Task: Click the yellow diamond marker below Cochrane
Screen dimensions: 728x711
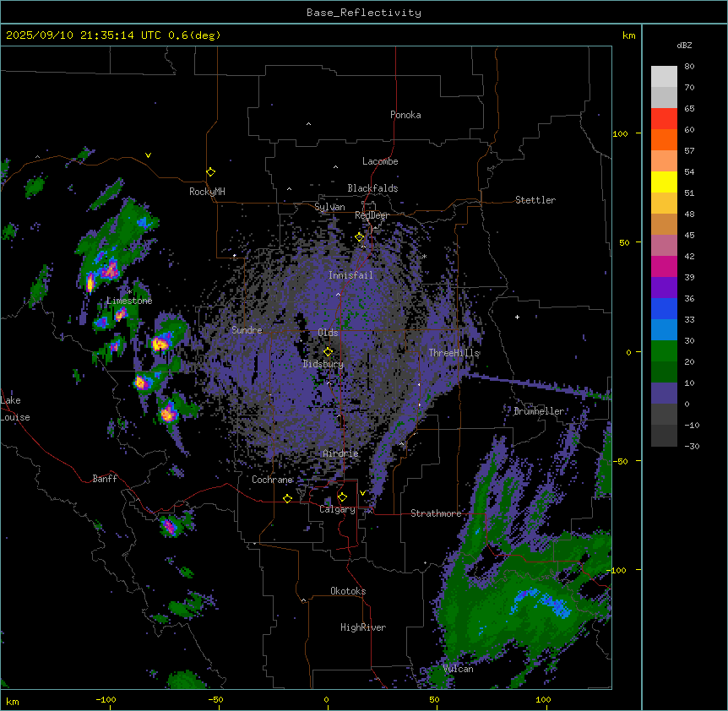Action: [x=287, y=498]
